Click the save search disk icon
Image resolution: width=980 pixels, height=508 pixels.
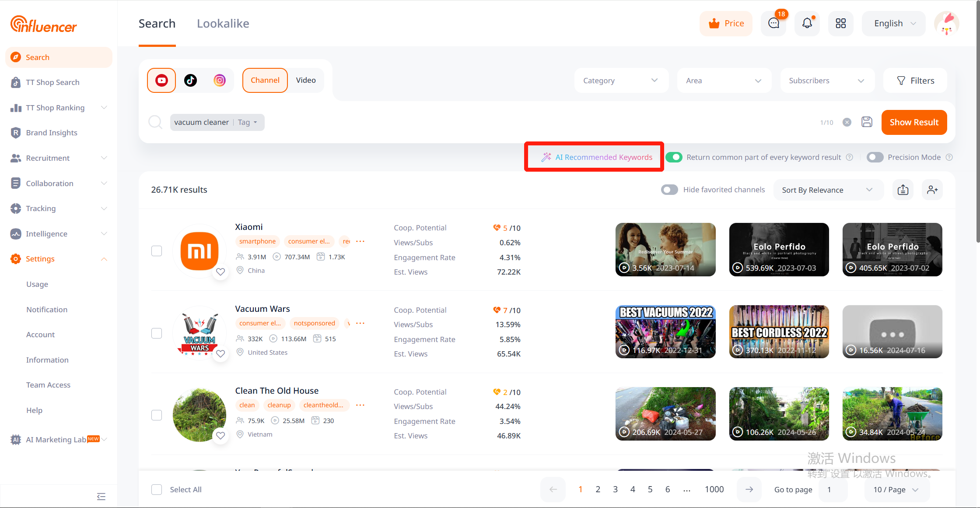[867, 122]
